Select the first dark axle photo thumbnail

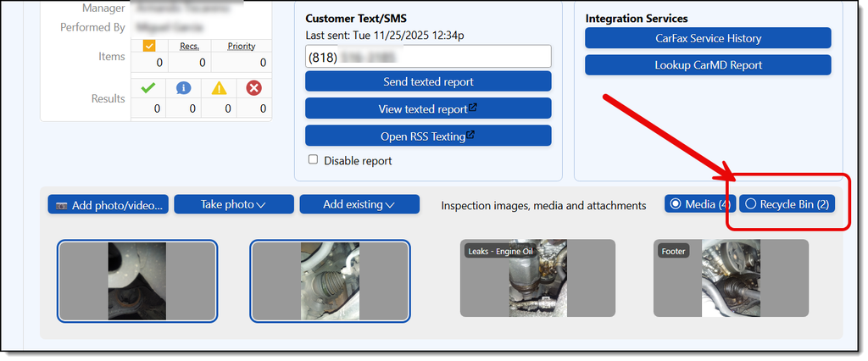pyautogui.click(x=137, y=280)
